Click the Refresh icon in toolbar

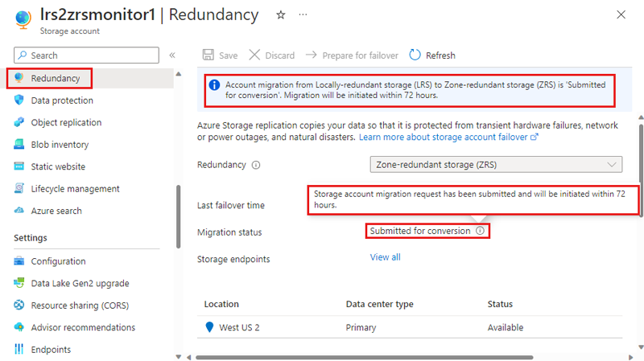click(x=415, y=55)
